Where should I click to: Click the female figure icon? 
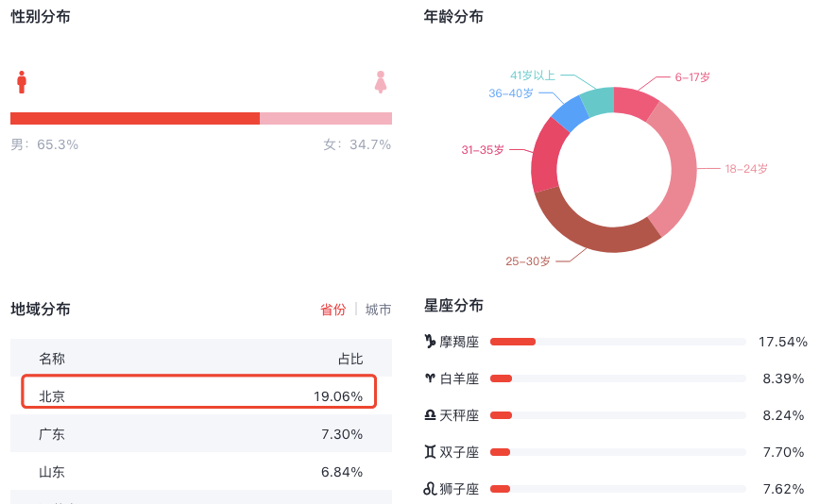(381, 82)
